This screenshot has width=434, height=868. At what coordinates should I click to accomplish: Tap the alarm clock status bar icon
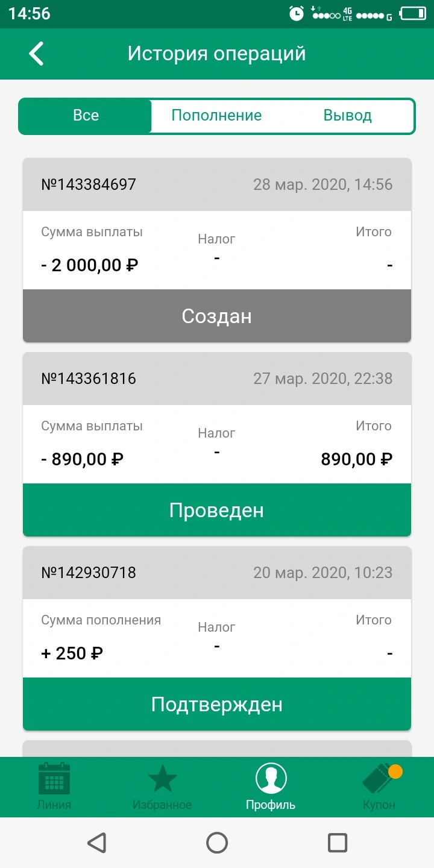(297, 13)
